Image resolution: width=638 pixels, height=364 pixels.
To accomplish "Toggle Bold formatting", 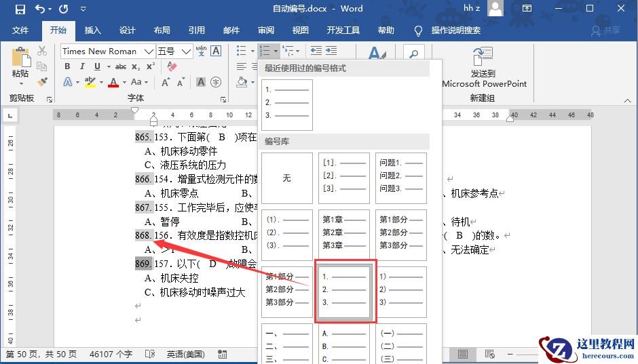I will click(68, 66).
